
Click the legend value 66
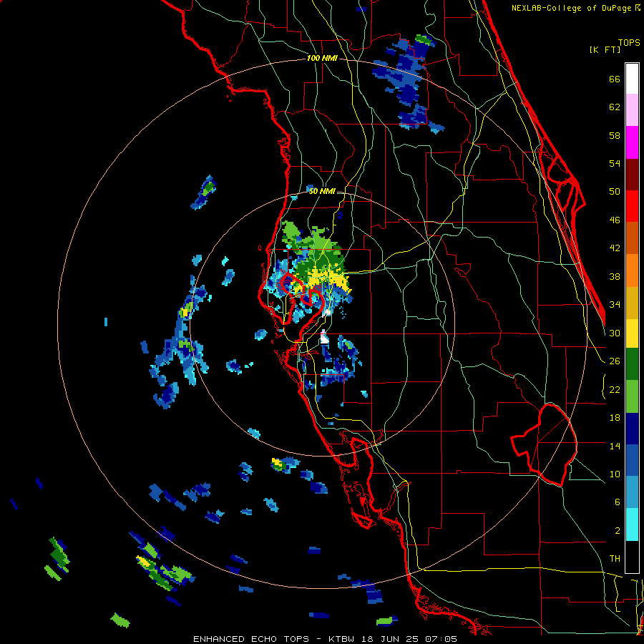615,79
